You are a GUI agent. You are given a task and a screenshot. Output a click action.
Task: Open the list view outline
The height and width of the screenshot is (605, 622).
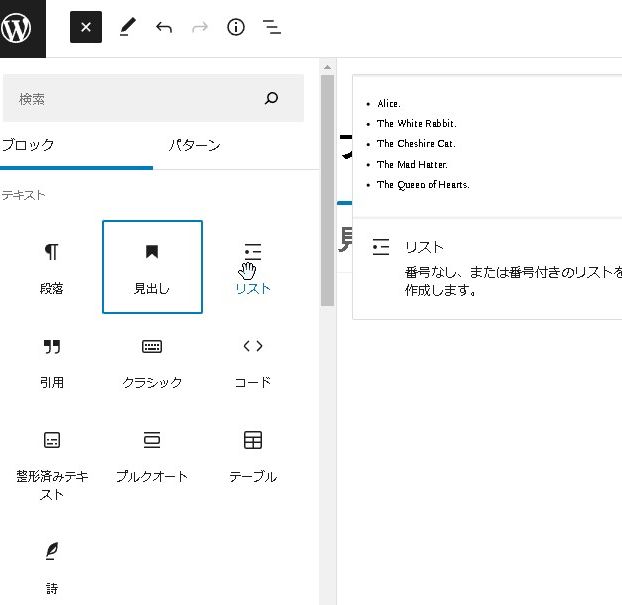coord(271,28)
